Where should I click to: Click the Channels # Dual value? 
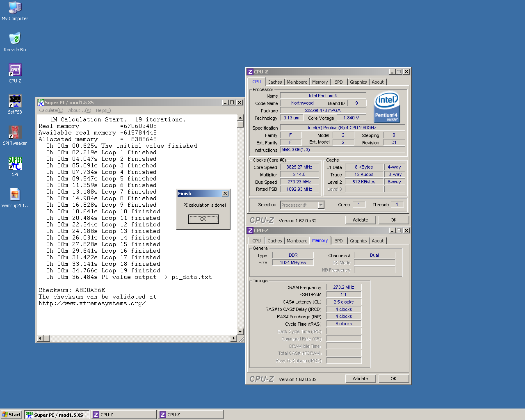pos(374,255)
